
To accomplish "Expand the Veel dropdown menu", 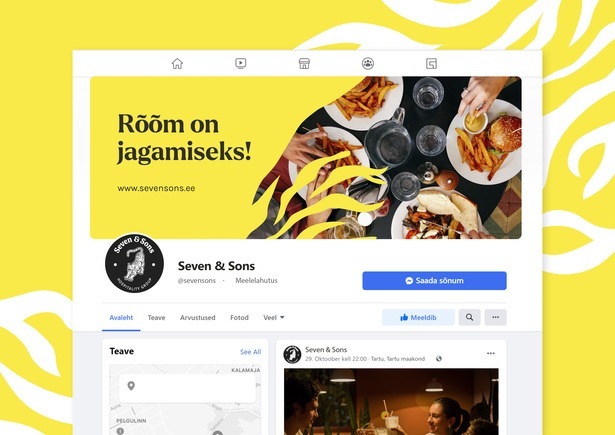I will 274,318.
